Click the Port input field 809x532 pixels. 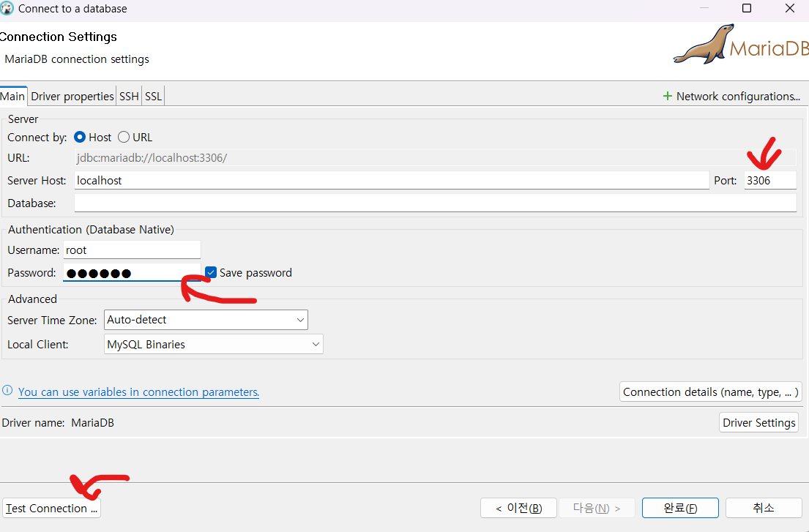770,181
